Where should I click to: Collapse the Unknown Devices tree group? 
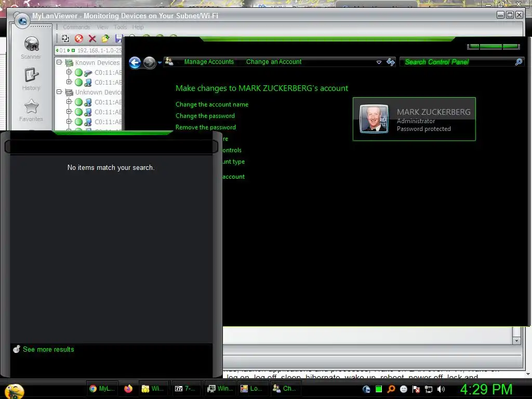pyautogui.click(x=59, y=92)
